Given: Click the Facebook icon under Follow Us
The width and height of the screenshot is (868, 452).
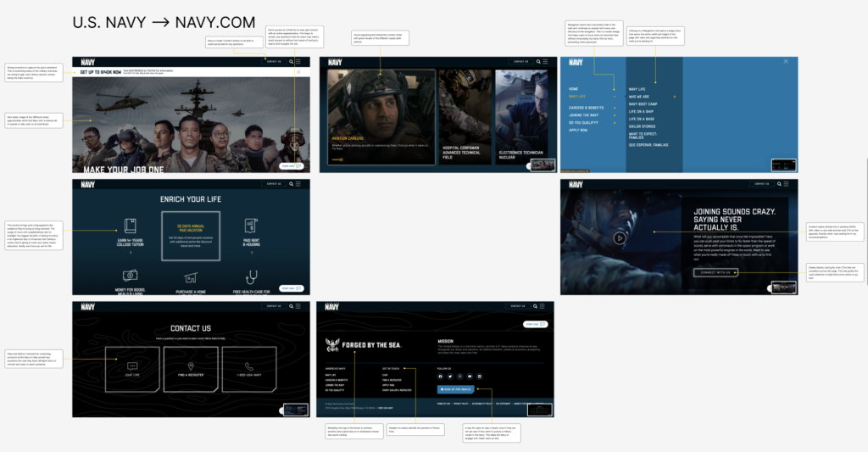Looking at the screenshot, I should click(441, 377).
